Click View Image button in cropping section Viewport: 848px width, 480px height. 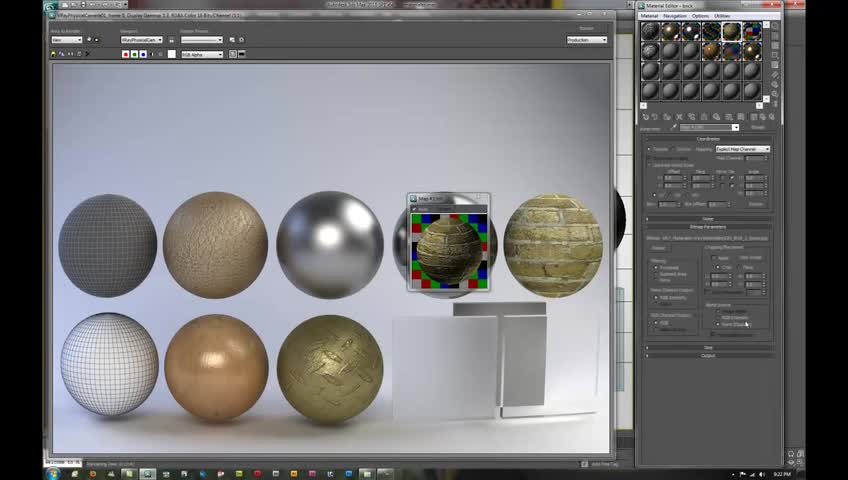750,258
